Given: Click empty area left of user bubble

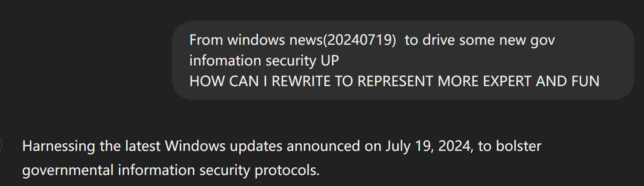Looking at the screenshot, I should pos(86,60).
